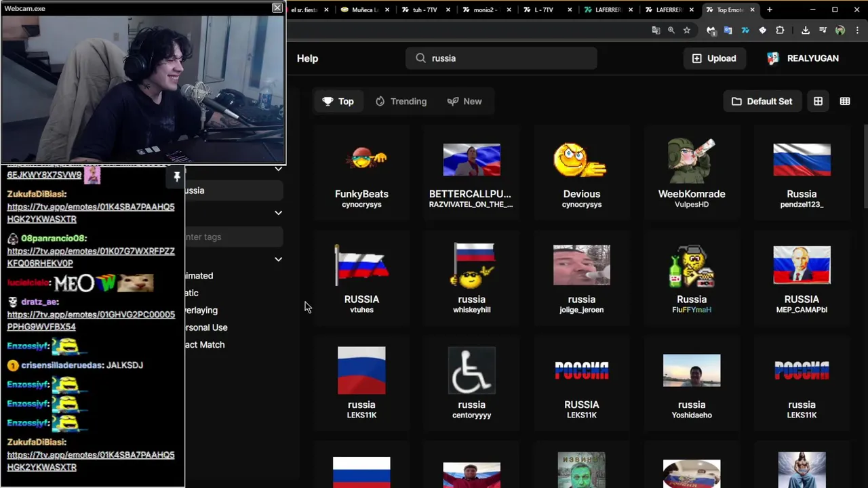868x488 pixels.
Task: Open the russia emote by whiskeyhill
Action: [471, 279]
